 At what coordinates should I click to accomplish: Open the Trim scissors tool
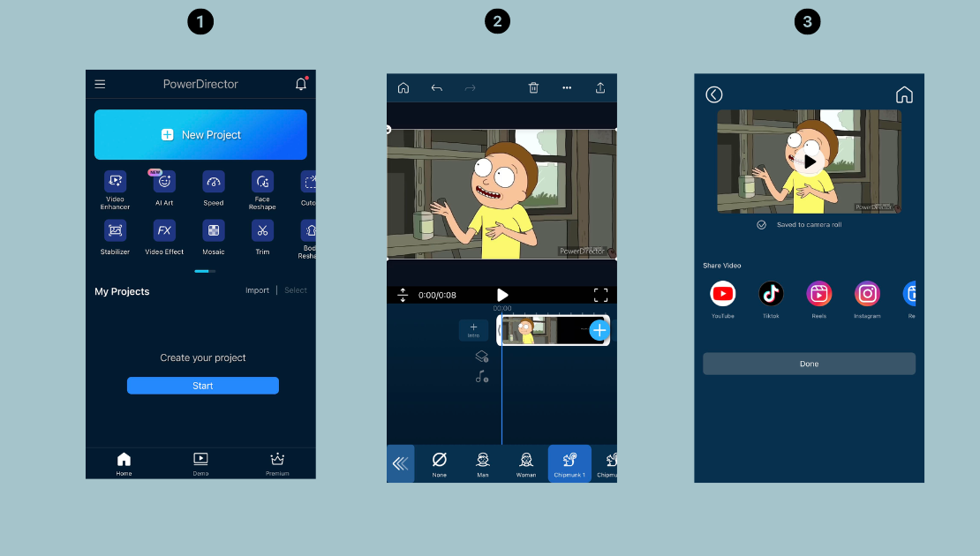tap(262, 237)
